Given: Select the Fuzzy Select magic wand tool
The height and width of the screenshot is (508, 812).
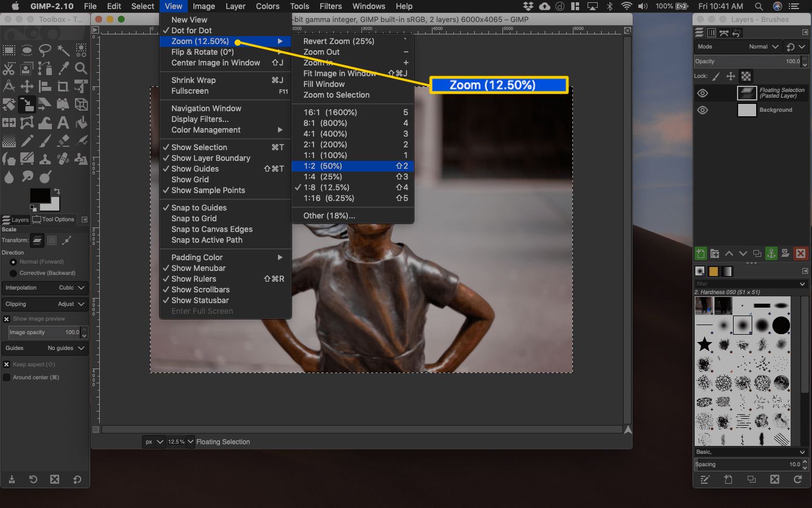Looking at the screenshot, I should click(x=63, y=50).
